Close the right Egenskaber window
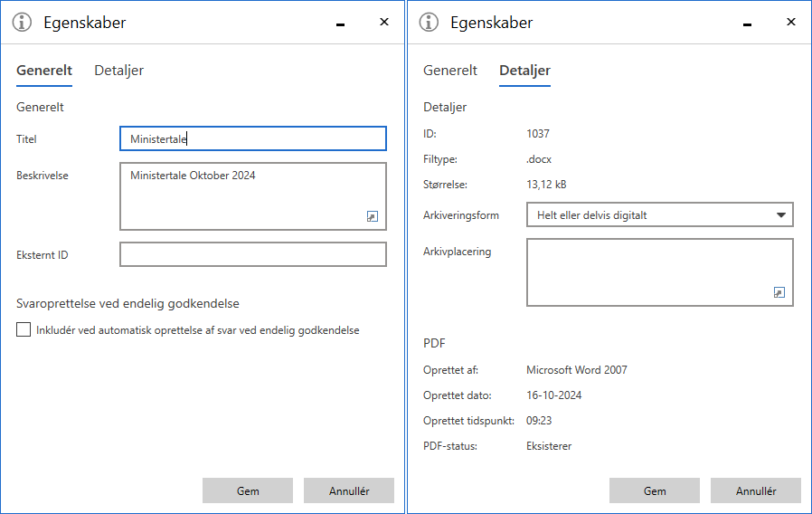The height and width of the screenshot is (514, 812). click(791, 23)
